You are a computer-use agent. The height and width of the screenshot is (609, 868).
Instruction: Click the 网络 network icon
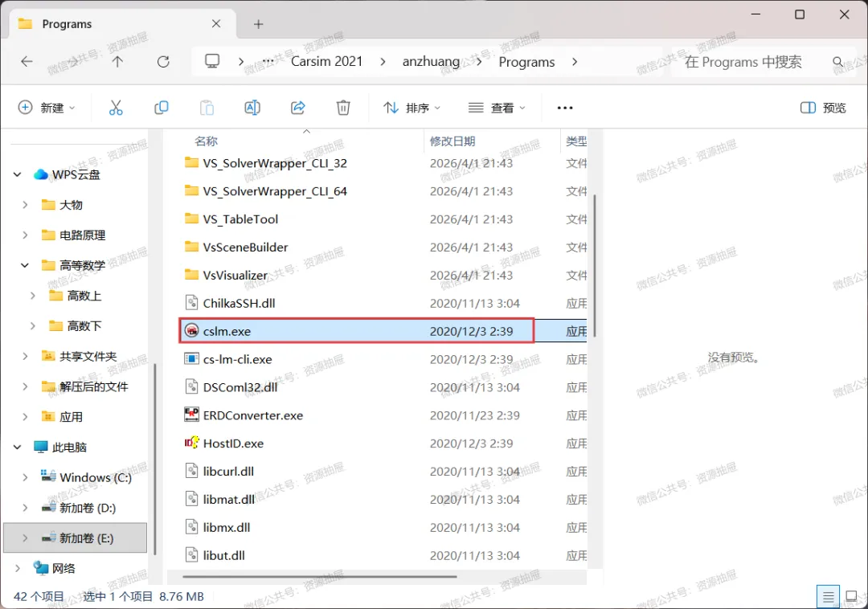click(41, 568)
